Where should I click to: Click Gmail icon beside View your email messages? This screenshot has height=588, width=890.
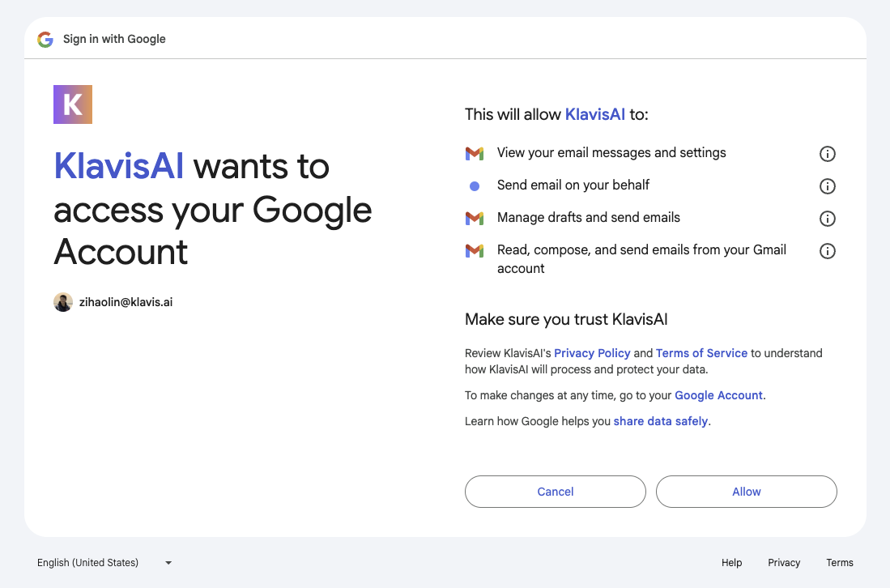[x=475, y=153]
